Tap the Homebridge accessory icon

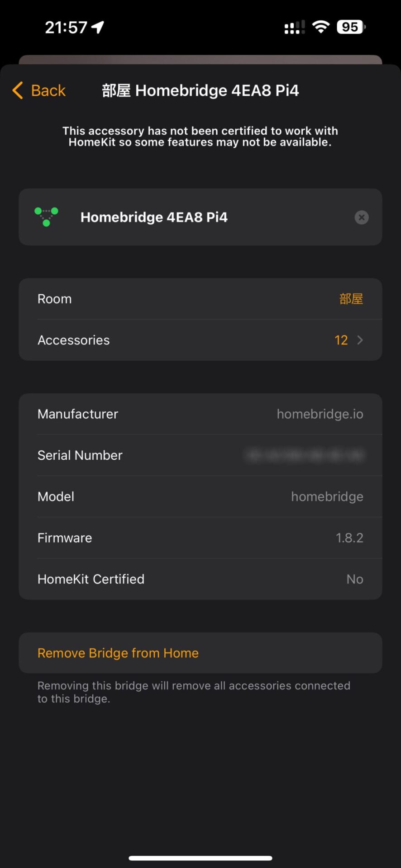[x=46, y=217]
